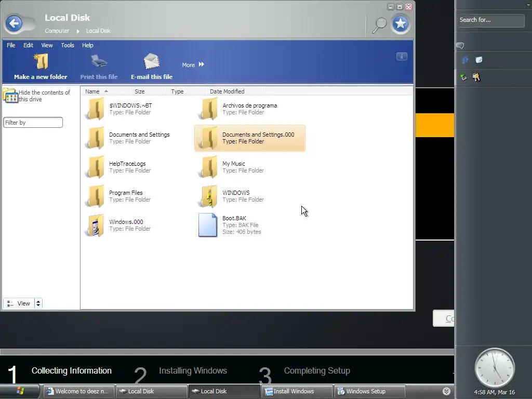
Task: Click the E-mail this file label
Action: (x=152, y=77)
